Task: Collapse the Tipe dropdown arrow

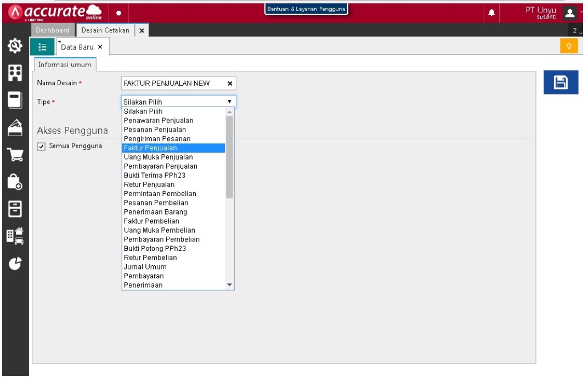Action: [x=230, y=102]
